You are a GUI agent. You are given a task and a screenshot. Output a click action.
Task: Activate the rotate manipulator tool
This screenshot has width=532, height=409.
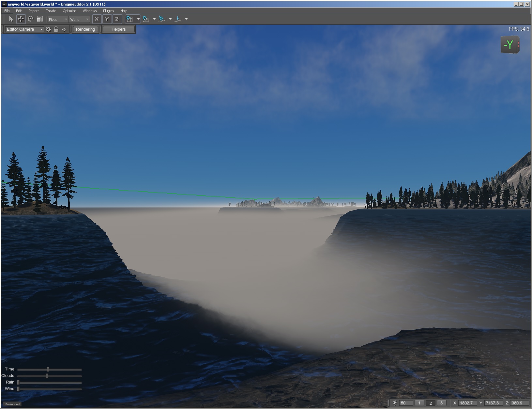click(x=30, y=19)
